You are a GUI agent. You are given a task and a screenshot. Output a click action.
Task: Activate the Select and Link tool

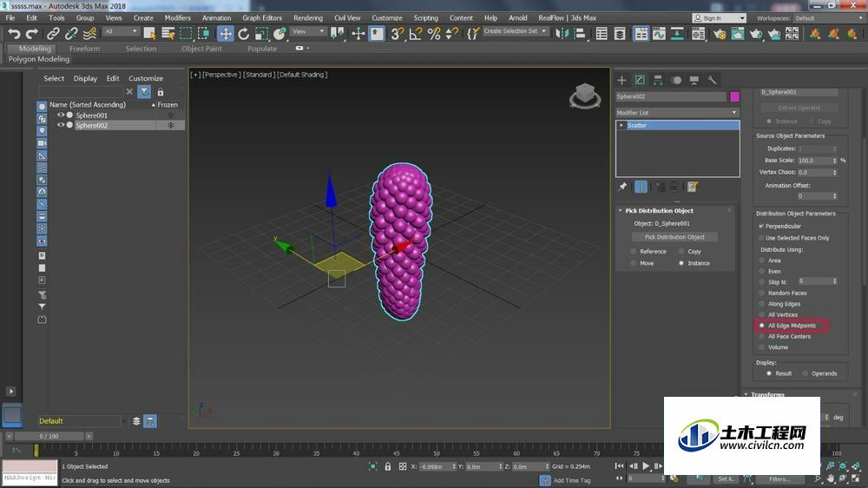53,34
